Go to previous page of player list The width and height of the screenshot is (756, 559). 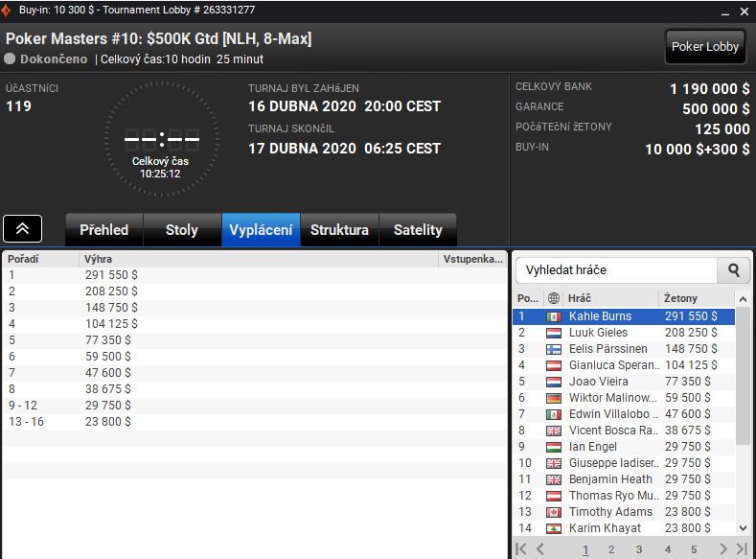(540, 548)
